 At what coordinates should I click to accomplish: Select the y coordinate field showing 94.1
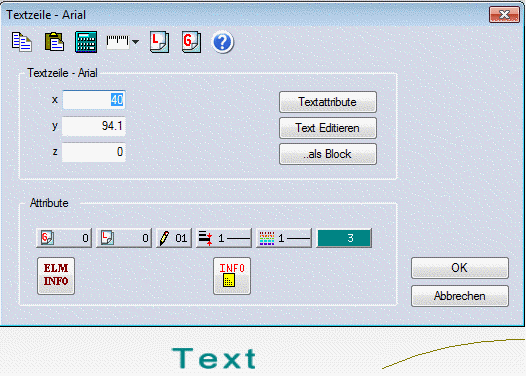click(94, 126)
